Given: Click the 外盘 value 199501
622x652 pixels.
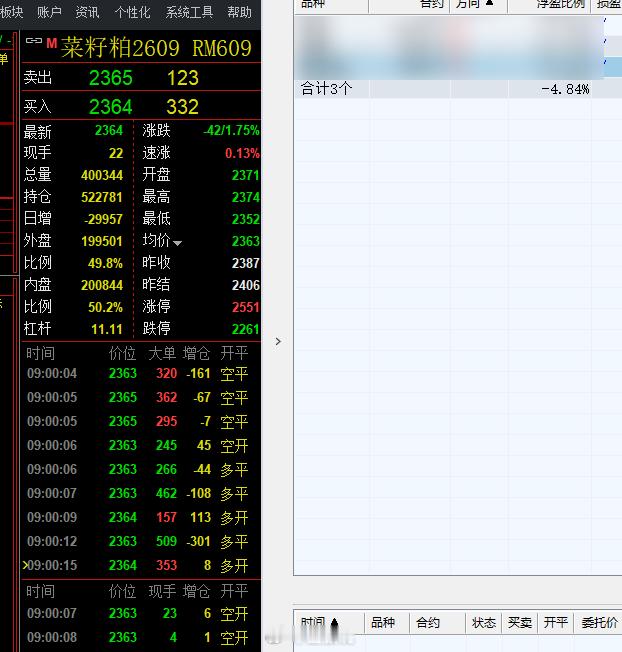Looking at the screenshot, I should 102,241.
